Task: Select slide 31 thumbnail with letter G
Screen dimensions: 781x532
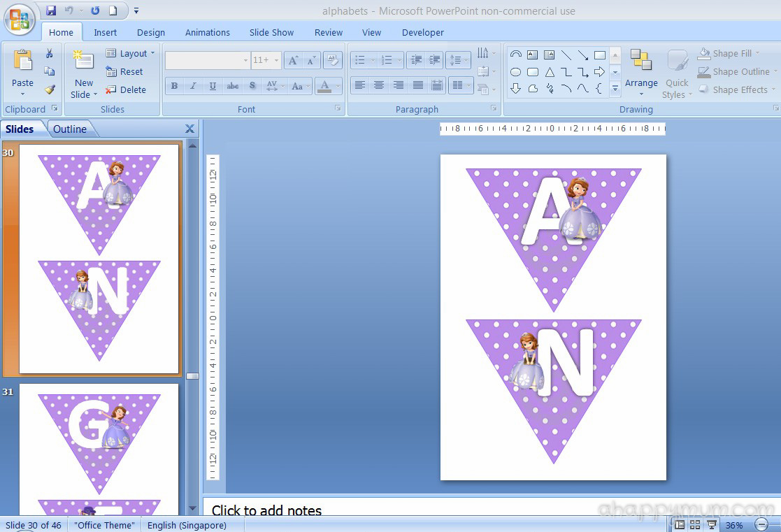Action: [x=99, y=450]
